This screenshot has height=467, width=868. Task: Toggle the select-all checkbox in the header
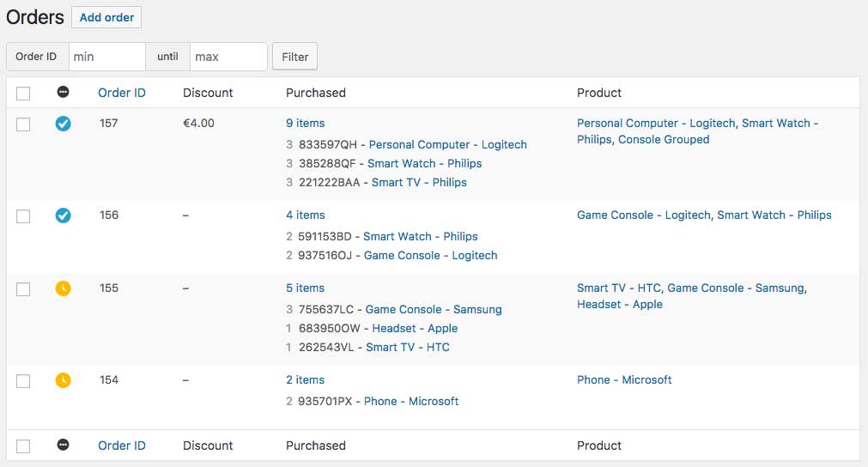(23, 93)
